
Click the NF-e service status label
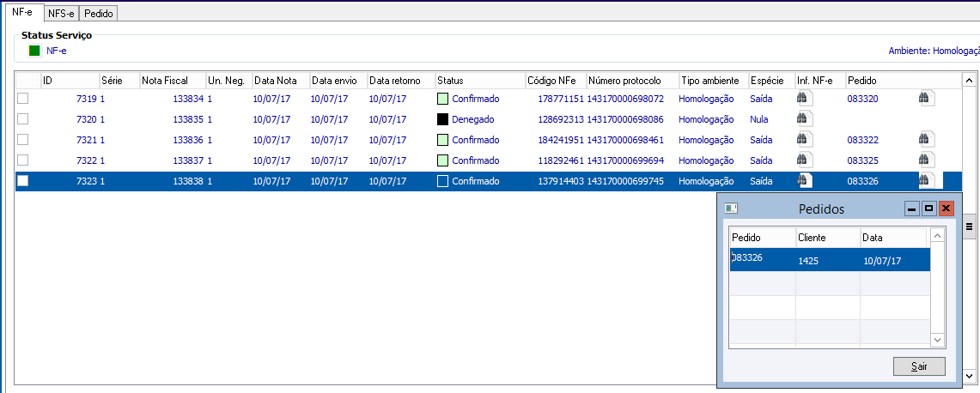(x=56, y=51)
